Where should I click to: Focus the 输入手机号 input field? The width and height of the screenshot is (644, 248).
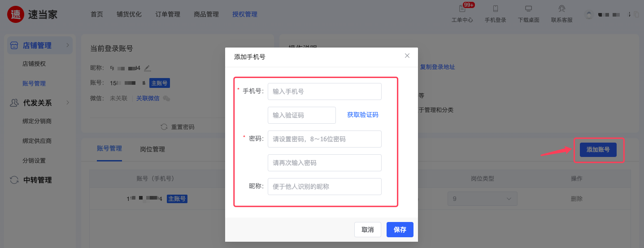pos(324,91)
